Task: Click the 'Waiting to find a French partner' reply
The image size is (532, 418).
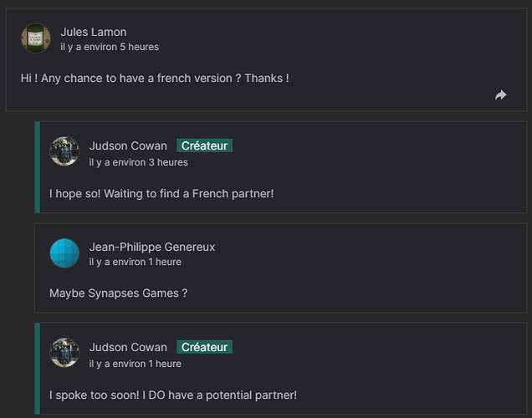Action: (161, 194)
